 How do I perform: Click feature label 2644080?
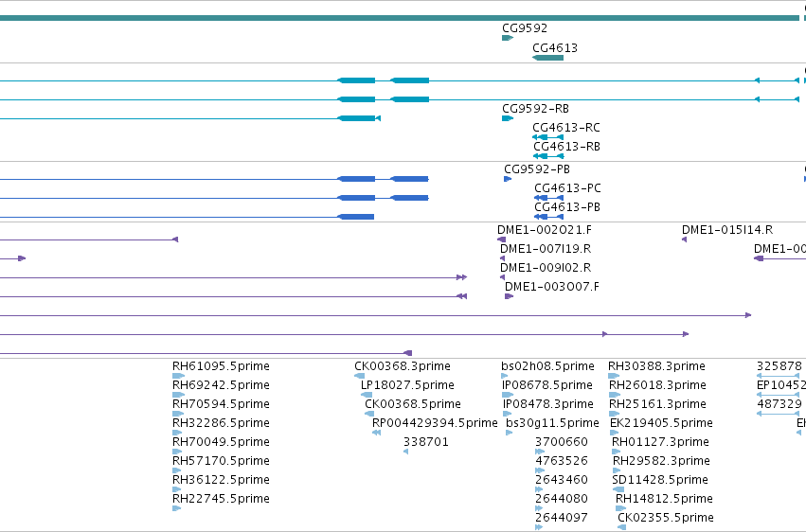coord(561,500)
